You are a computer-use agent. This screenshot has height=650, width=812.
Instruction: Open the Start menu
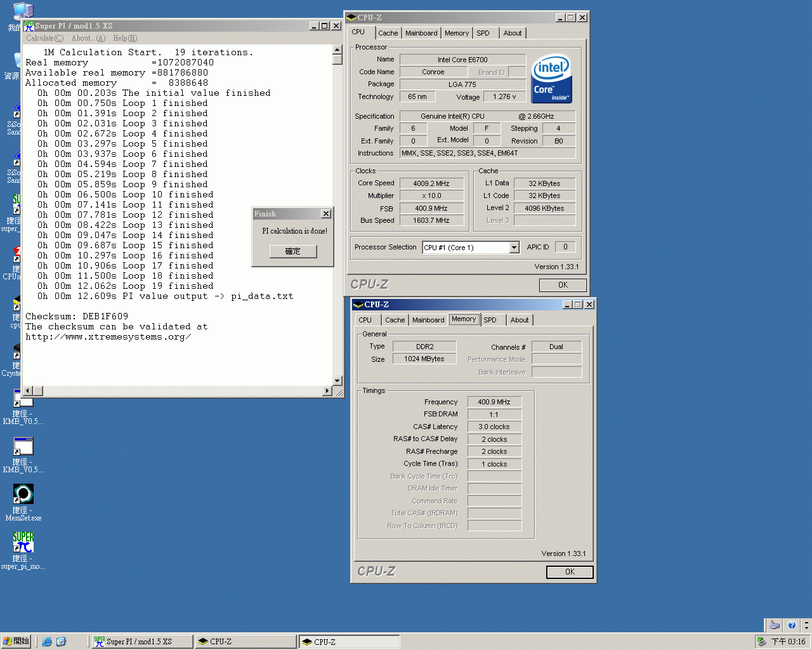point(16,641)
